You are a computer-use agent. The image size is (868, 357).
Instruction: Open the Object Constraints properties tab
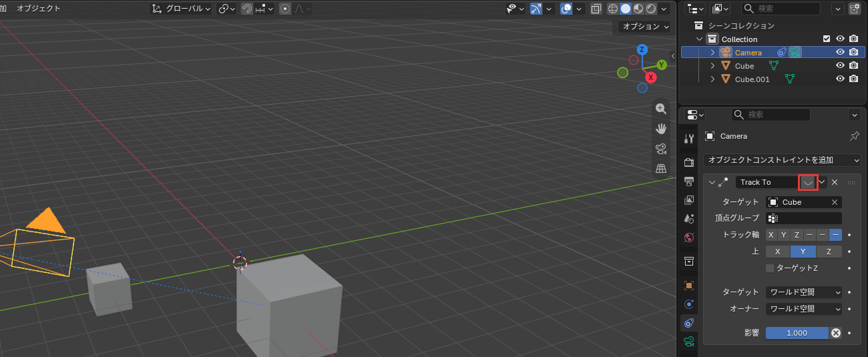[x=689, y=323]
